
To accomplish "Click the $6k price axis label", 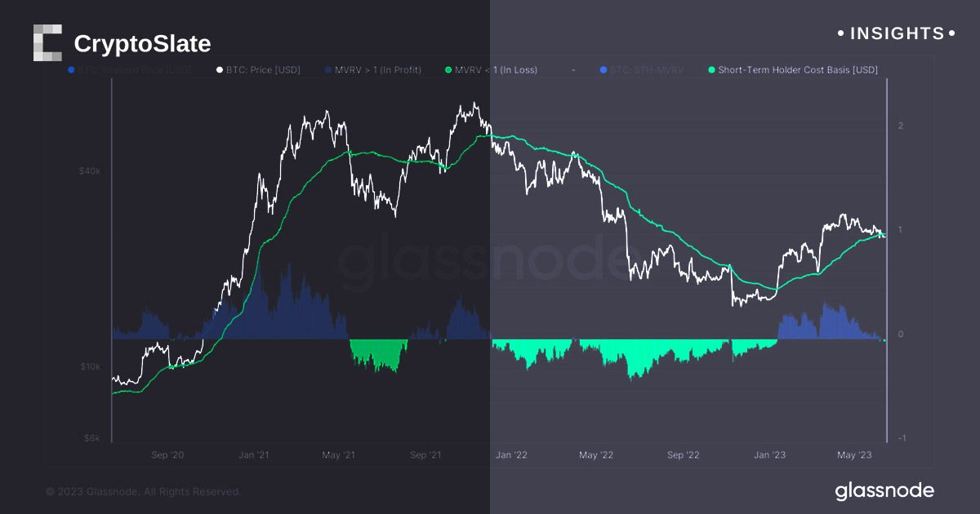I will point(91,438).
